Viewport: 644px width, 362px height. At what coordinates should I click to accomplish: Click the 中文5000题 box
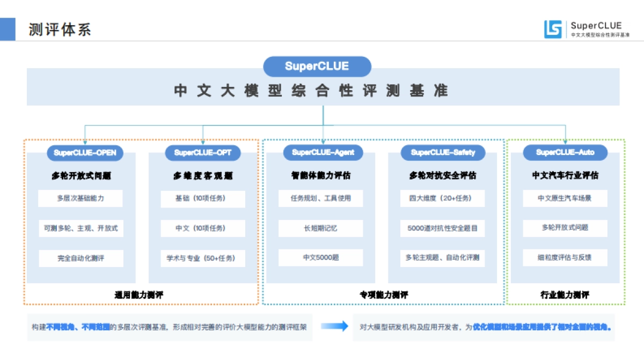[322, 258]
